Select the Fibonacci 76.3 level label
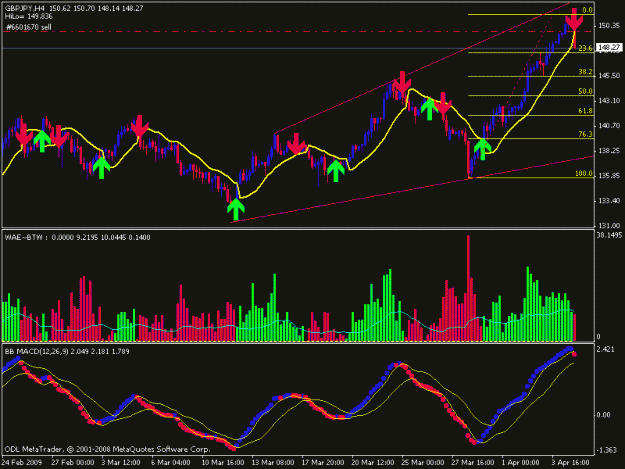Image resolution: width=625 pixels, height=469 pixels. click(x=585, y=134)
